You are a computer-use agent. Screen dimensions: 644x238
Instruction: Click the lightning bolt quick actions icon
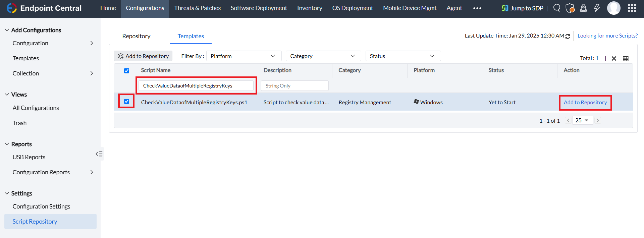pyautogui.click(x=597, y=8)
